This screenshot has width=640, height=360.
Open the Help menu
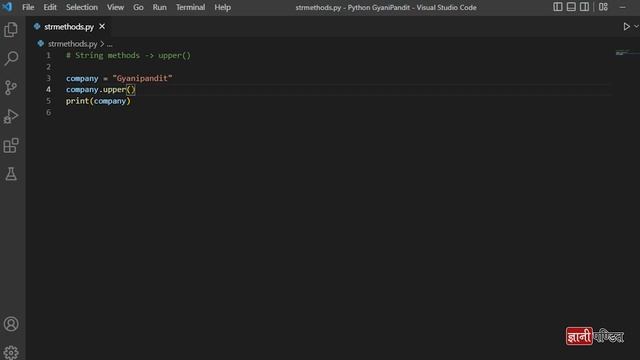pos(222,7)
